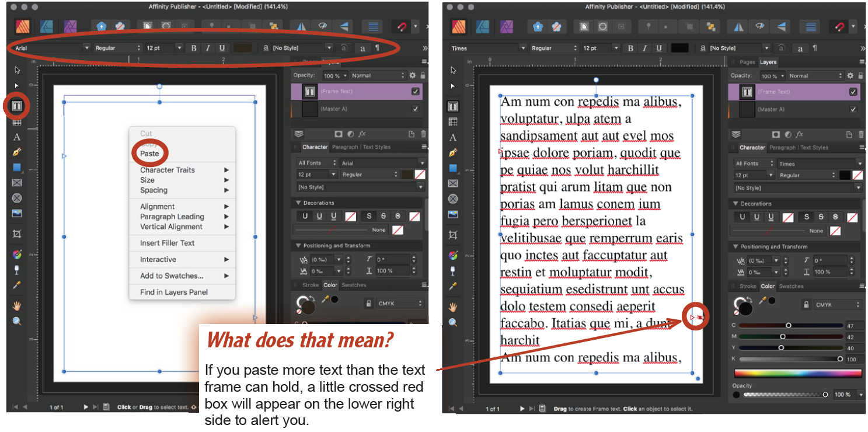
Task: Click the Table tool in right screenshot
Action: pyautogui.click(x=453, y=122)
